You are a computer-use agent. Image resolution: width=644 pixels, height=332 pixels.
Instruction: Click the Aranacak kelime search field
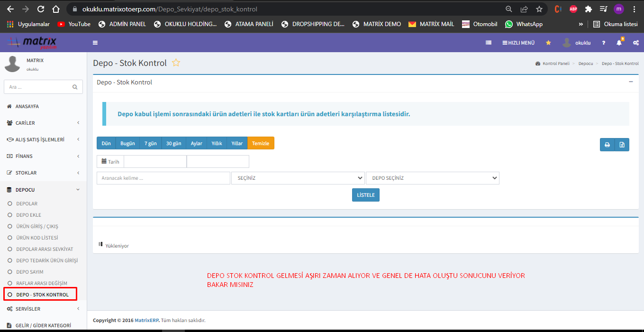[x=163, y=178]
